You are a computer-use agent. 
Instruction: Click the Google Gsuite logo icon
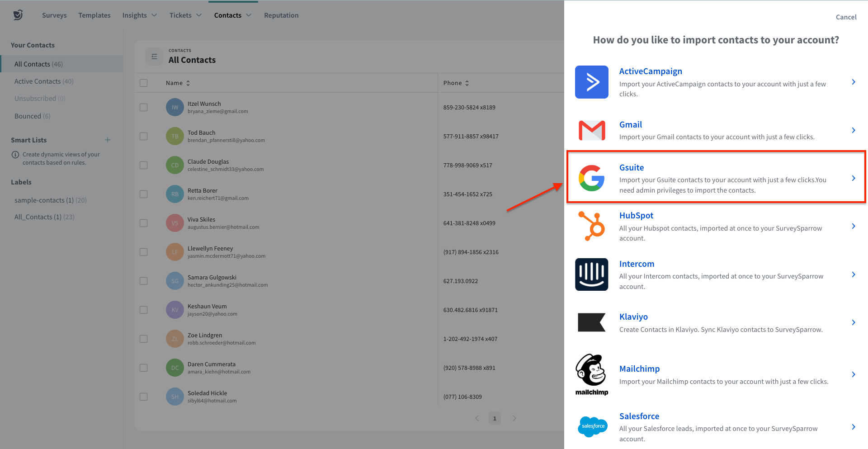click(591, 178)
